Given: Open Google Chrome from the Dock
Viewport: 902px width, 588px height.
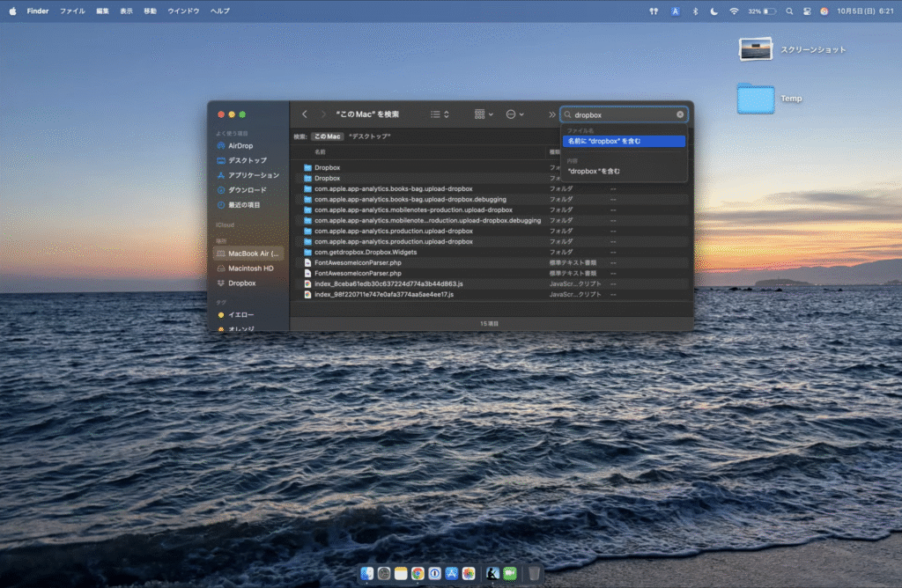Looking at the screenshot, I should tap(418, 574).
